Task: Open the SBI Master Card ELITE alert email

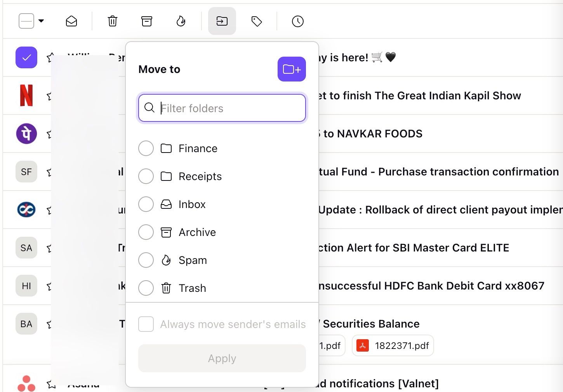Action: pos(414,248)
